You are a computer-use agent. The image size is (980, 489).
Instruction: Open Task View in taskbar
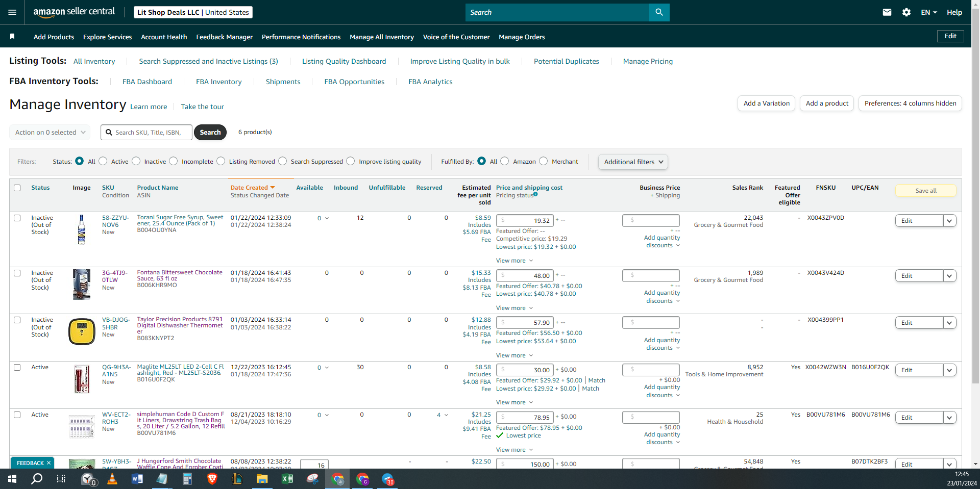point(61,479)
